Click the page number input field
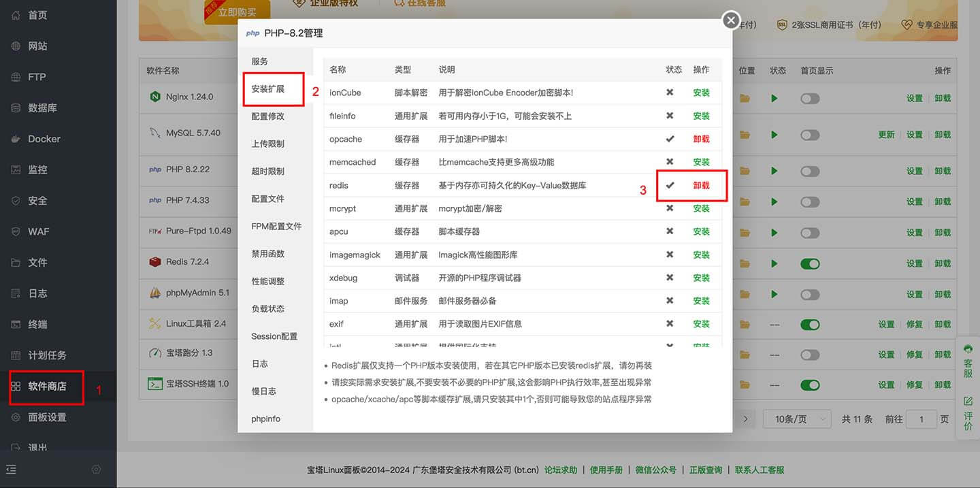980x488 pixels. (x=921, y=419)
